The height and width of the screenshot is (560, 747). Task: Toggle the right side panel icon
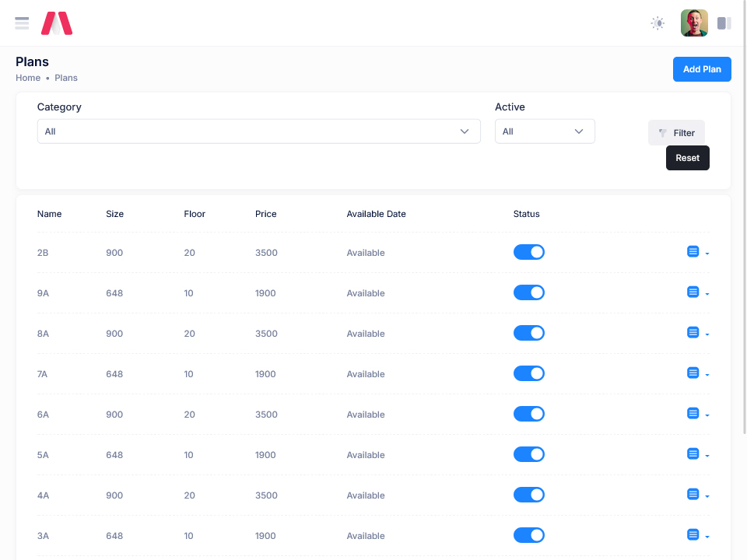724,23
